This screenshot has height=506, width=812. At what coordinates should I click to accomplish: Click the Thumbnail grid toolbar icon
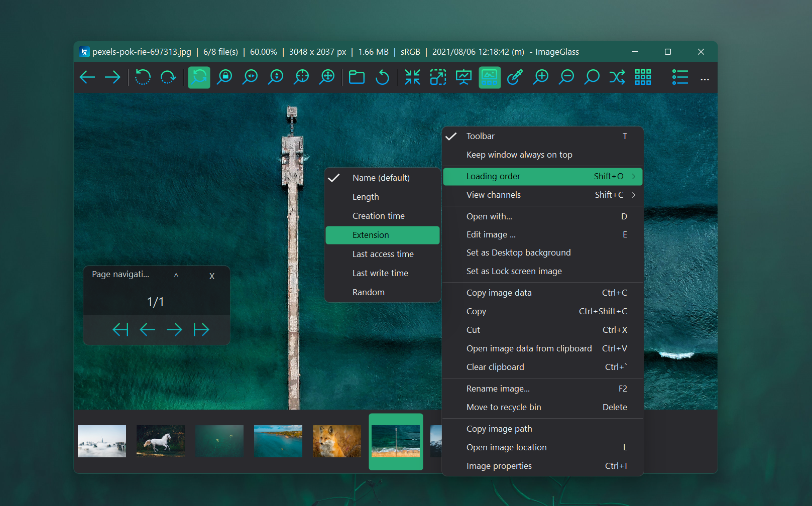pos(643,77)
